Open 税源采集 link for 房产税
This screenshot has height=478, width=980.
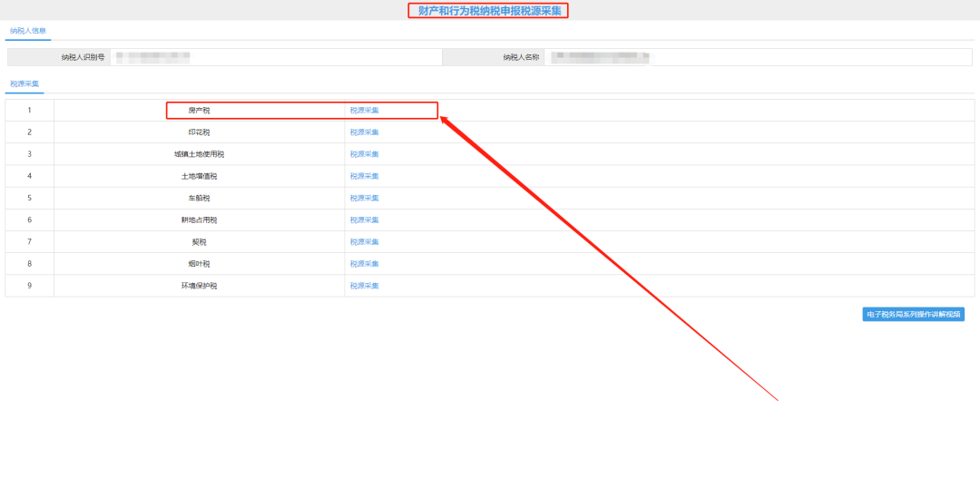tap(364, 111)
